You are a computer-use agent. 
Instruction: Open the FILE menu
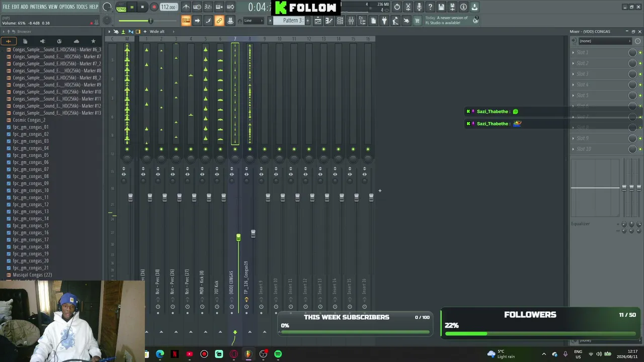pos(6,7)
